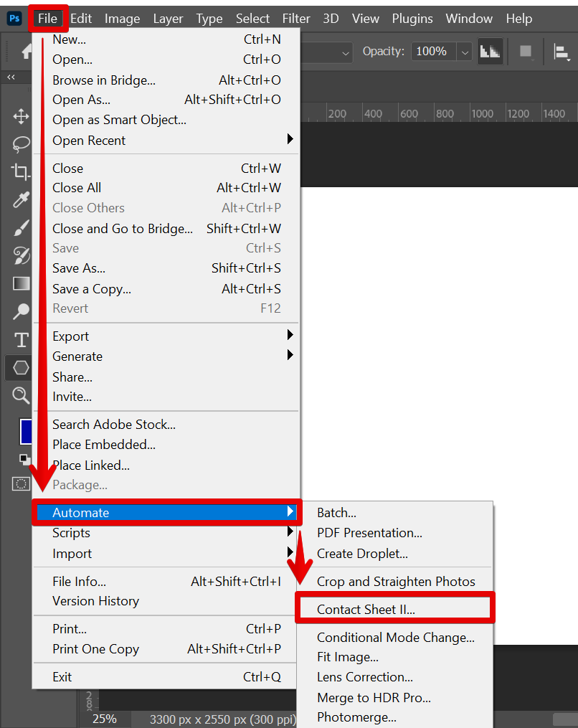Image resolution: width=578 pixels, height=728 pixels.
Task: Select the Brush tool
Action: (21, 227)
